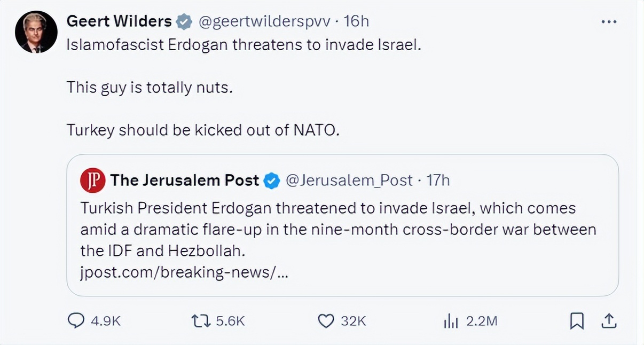Click the 17h quoted tweet timestamp
Image resolution: width=644 pixels, height=345 pixels.
pos(438,181)
